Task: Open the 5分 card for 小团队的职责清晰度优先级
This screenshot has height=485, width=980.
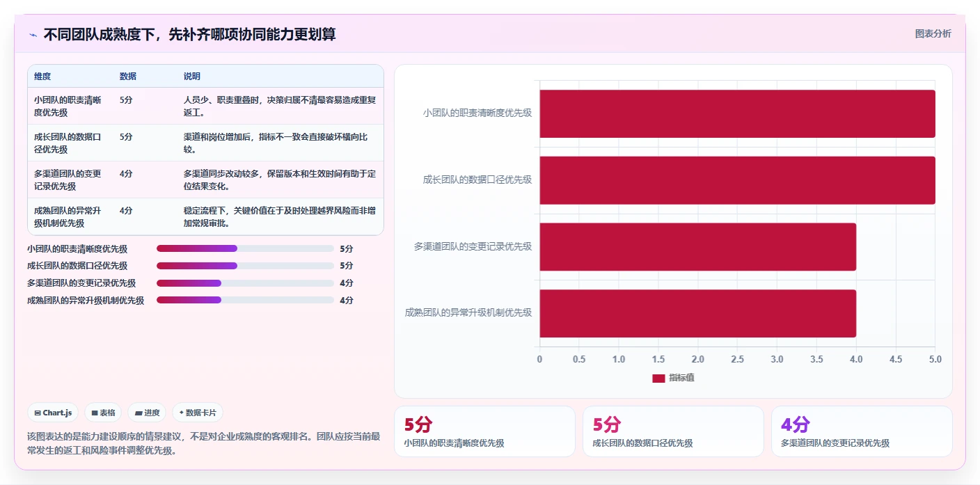Action: (x=484, y=431)
